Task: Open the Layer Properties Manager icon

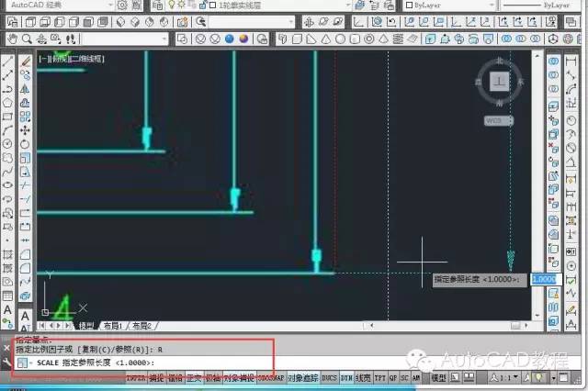Action: [x=158, y=6]
